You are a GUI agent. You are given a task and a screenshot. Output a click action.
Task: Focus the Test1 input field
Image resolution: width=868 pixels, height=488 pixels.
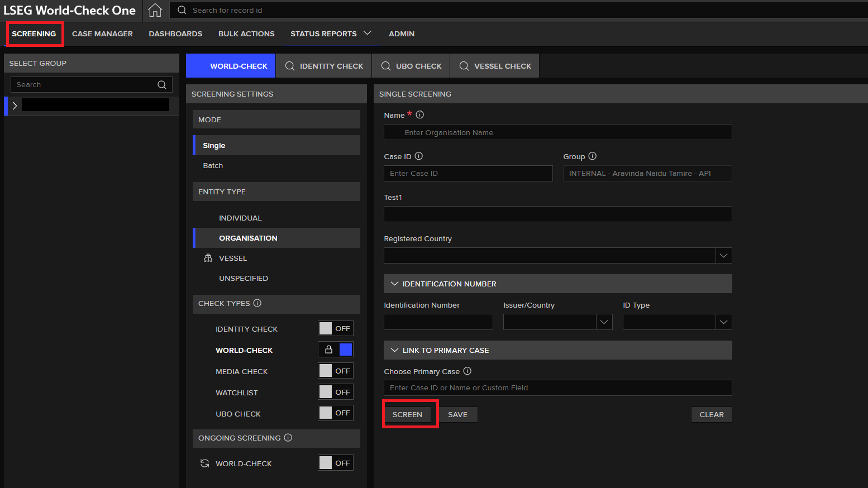point(558,214)
